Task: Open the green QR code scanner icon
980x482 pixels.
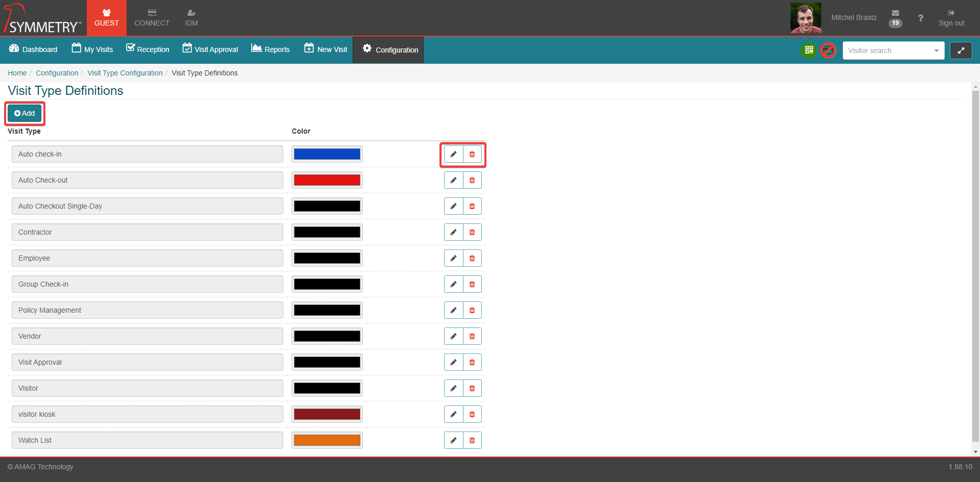Action: [x=808, y=50]
